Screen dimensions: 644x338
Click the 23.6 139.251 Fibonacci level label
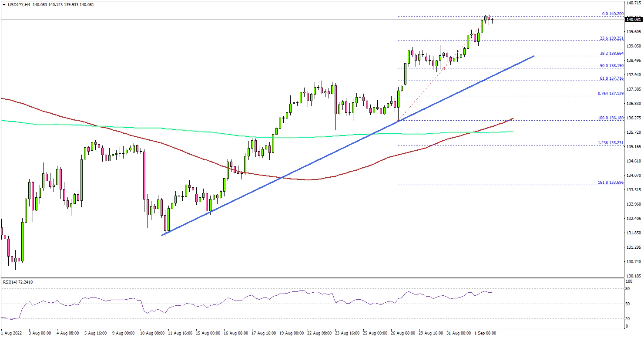pyautogui.click(x=611, y=38)
